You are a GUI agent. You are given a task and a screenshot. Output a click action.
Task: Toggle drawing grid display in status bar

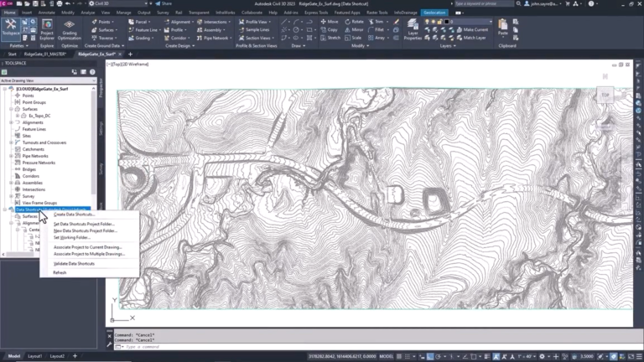pyautogui.click(x=399, y=356)
